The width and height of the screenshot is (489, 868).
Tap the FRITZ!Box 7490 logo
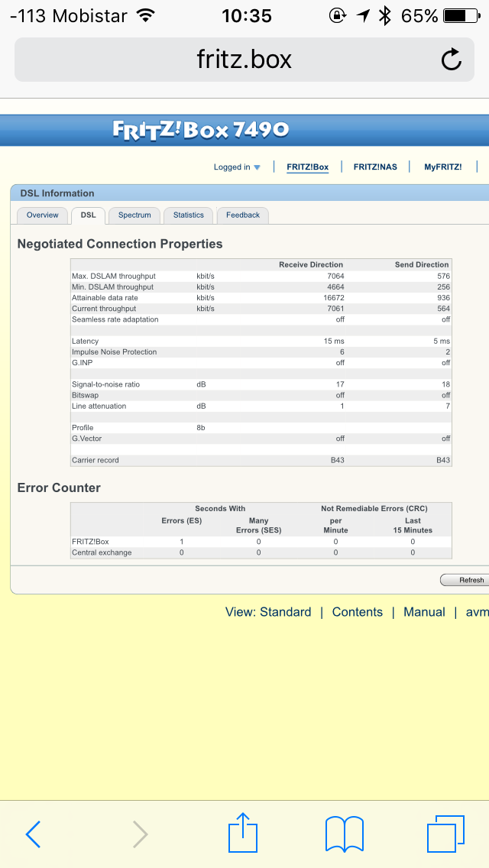pyautogui.click(x=201, y=130)
